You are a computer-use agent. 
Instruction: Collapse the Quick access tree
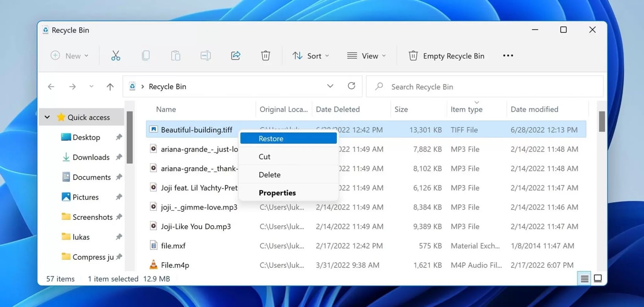click(x=47, y=117)
